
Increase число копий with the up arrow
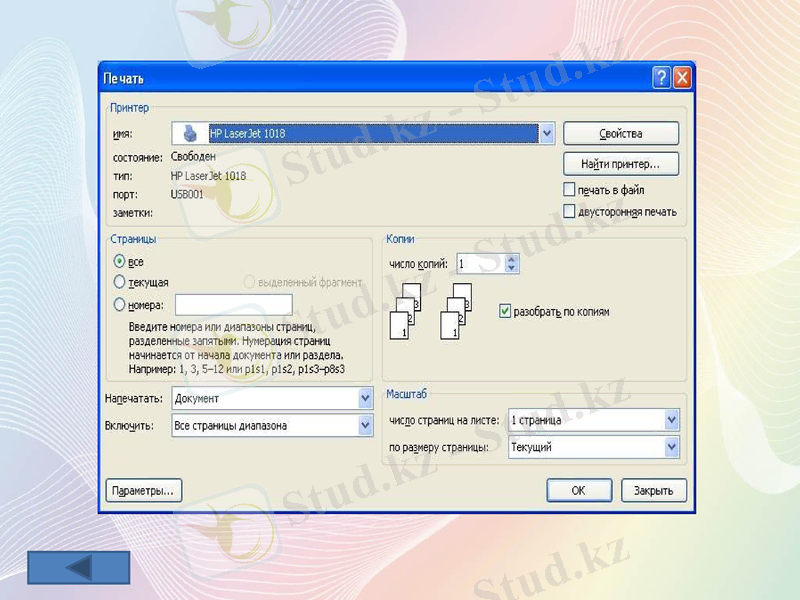point(512,258)
